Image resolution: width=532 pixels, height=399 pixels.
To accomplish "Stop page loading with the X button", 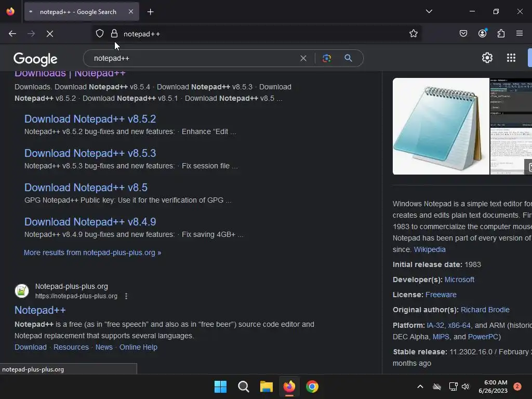I will tap(50, 34).
